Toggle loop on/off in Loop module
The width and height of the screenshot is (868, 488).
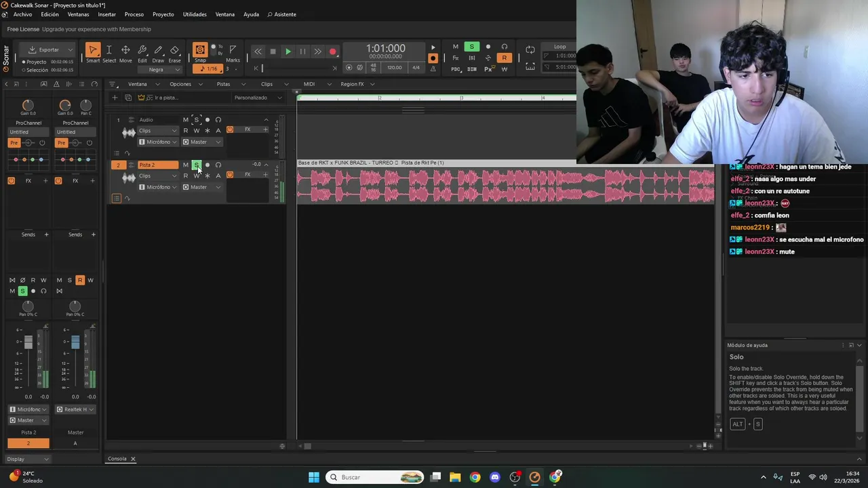pyautogui.click(x=530, y=49)
